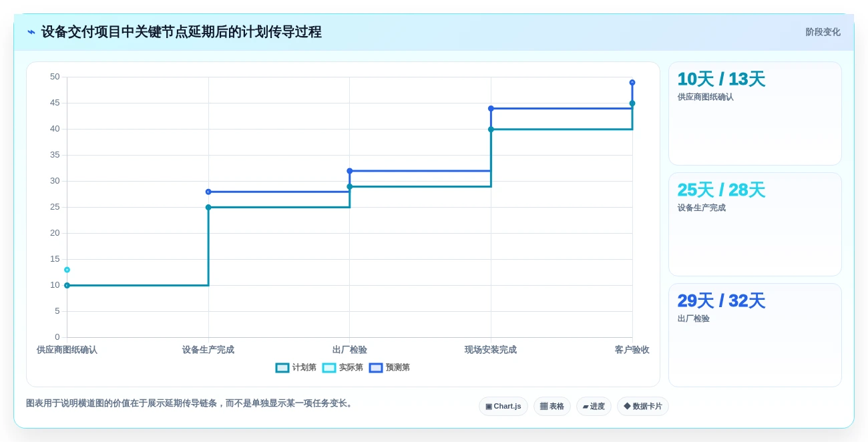Click the forecast point at 32 on 出厂检验
Image resolution: width=868 pixels, height=442 pixels.
pos(350,171)
